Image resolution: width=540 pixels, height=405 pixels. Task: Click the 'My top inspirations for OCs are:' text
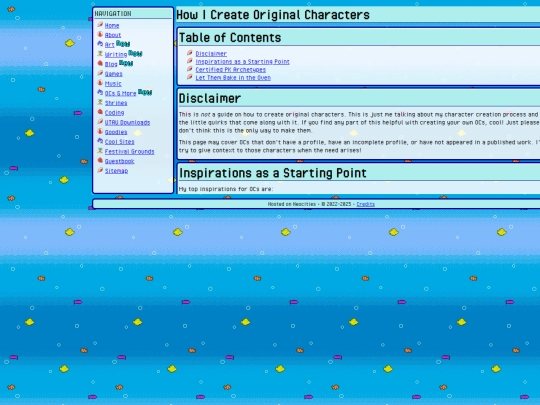coord(226,189)
